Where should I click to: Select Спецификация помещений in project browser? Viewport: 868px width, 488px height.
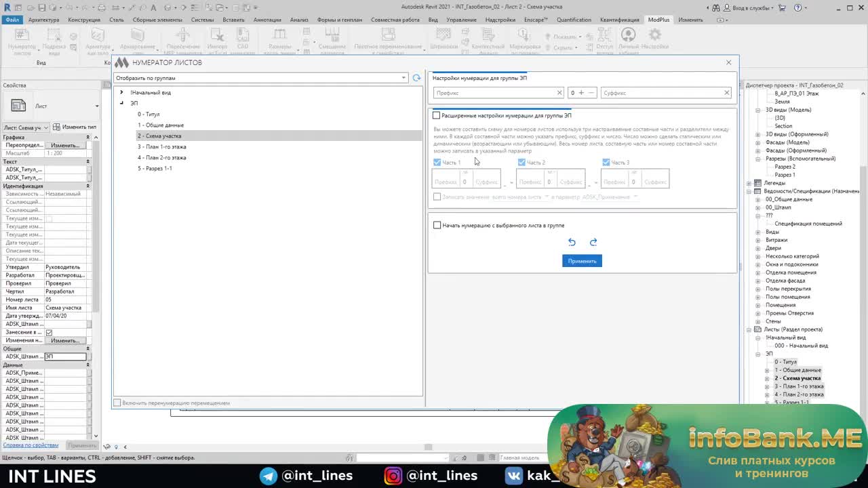tap(808, 224)
